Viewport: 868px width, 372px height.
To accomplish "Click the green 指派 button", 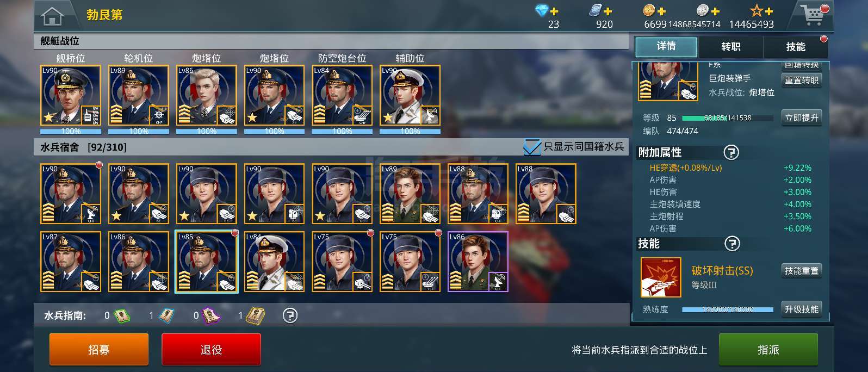I will [x=768, y=350].
